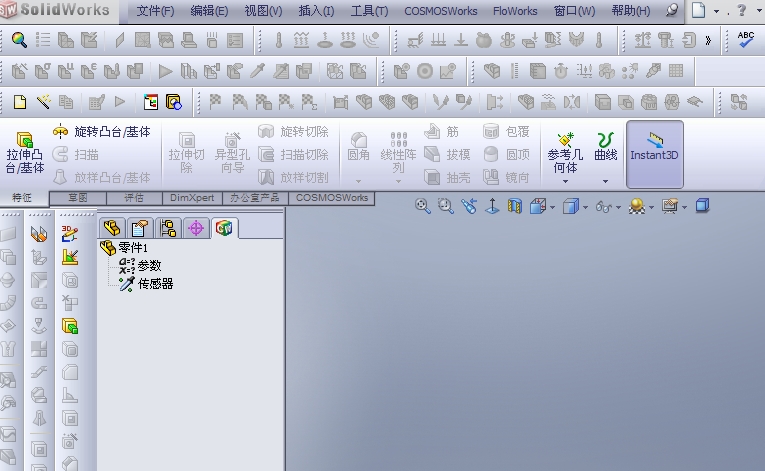Image resolution: width=765 pixels, height=471 pixels.
Task: Click Zoom to Fit icon in view toolbar
Action: pyautogui.click(x=423, y=206)
